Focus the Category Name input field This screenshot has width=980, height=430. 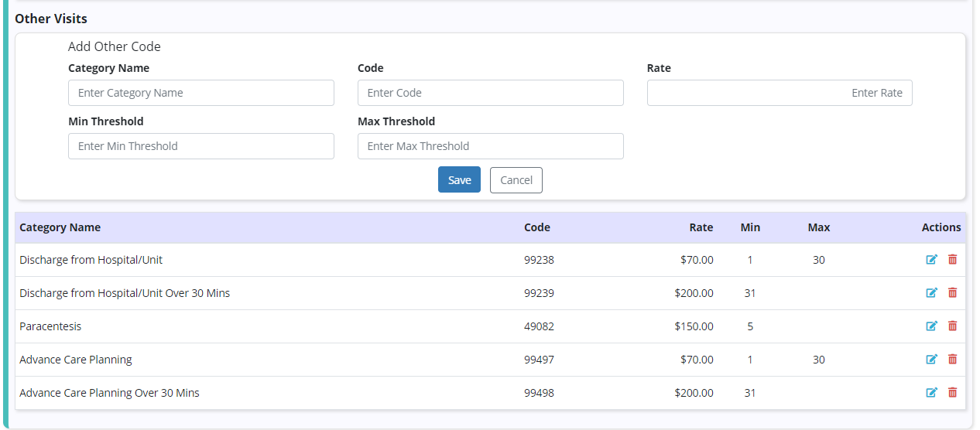[x=201, y=93]
